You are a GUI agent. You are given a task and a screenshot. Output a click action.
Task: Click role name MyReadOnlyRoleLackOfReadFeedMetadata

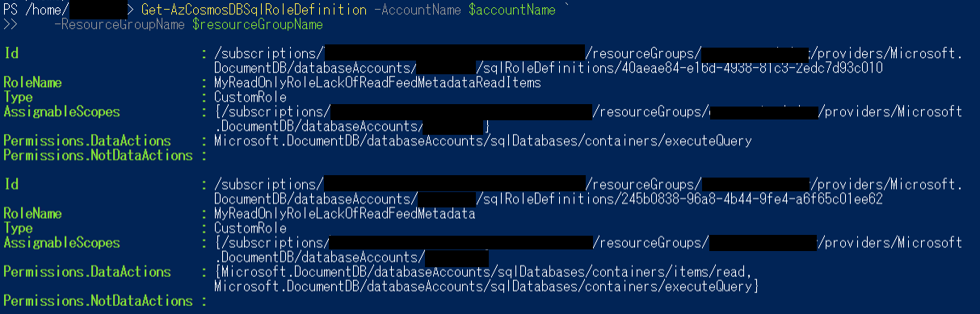(344, 214)
